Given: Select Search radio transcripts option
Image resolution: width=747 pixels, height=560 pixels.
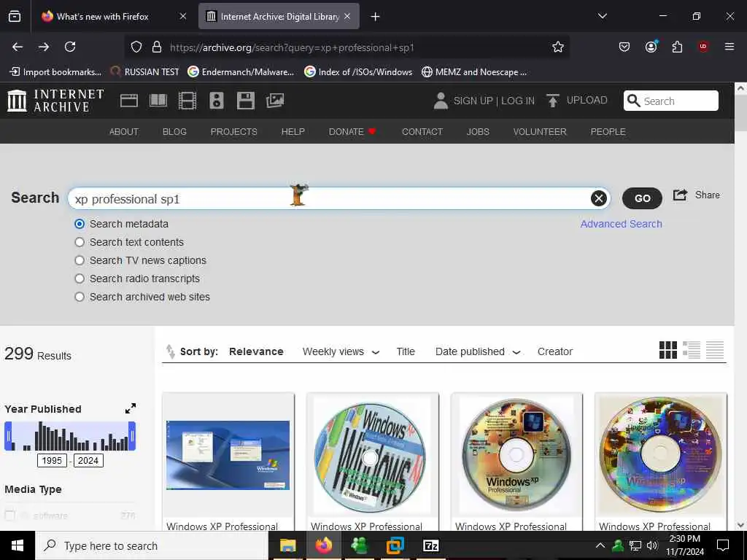Looking at the screenshot, I should click(x=80, y=279).
